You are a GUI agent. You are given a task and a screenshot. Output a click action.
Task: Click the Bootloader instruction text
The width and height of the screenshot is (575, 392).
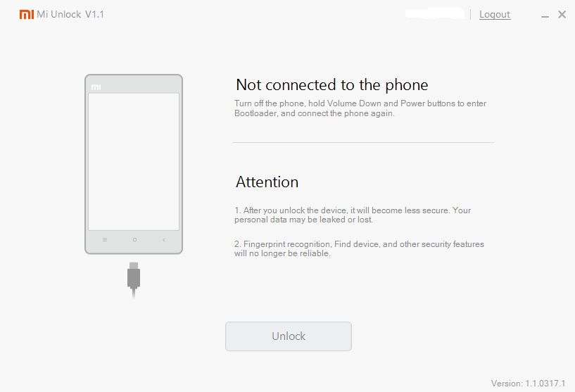coord(360,108)
